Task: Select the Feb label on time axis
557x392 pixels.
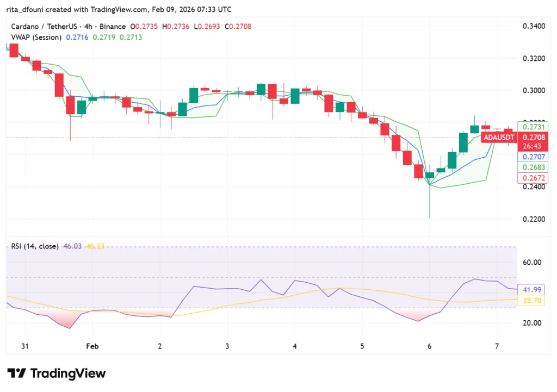Action: (x=91, y=346)
